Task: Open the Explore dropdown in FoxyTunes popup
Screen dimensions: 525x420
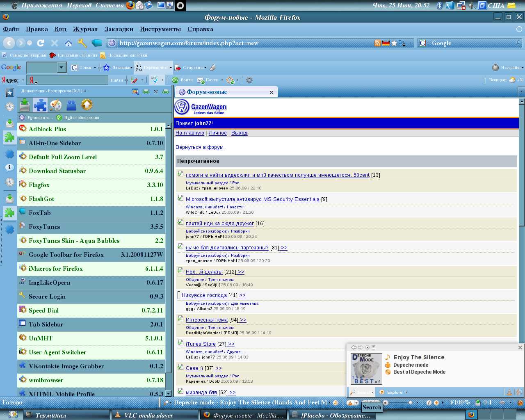Action: point(406,393)
